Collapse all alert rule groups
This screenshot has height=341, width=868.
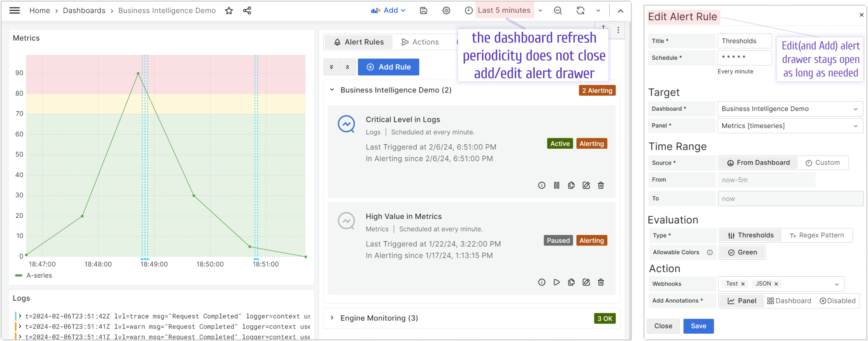coord(348,67)
